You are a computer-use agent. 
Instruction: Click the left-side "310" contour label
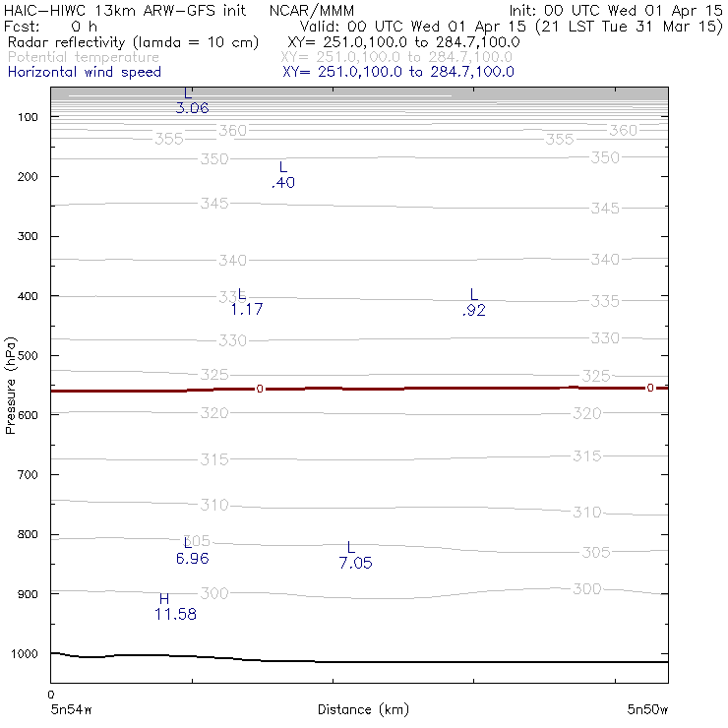214,505
